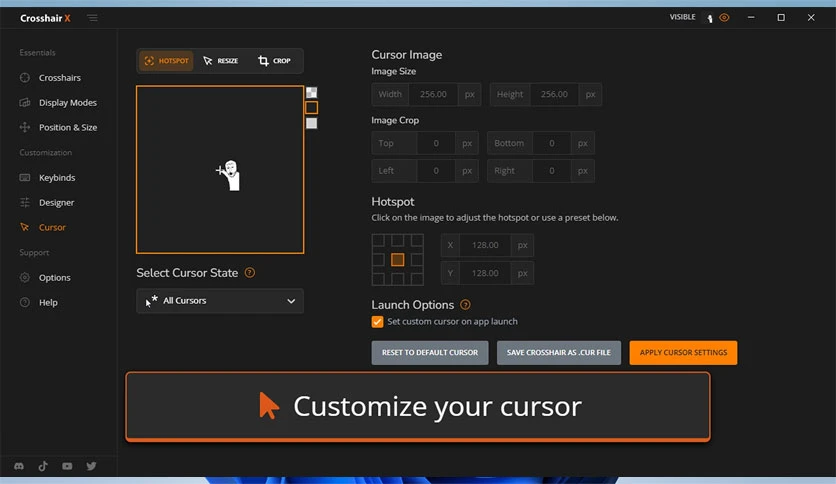This screenshot has width=836, height=484.
Task: Click Save Crosshair as .CUR File
Action: (559, 353)
